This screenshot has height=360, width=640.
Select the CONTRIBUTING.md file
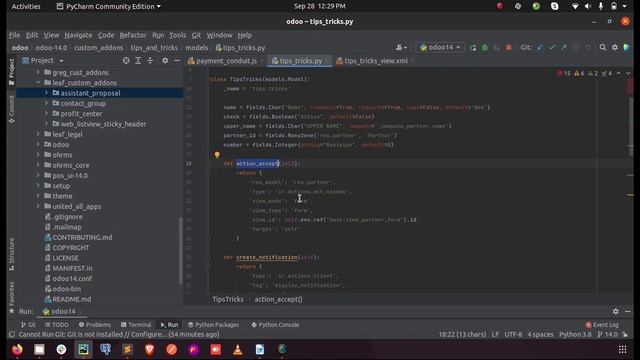click(82, 237)
